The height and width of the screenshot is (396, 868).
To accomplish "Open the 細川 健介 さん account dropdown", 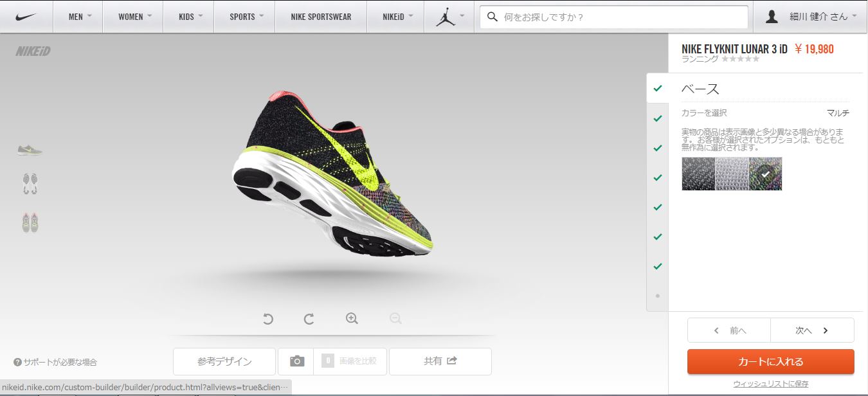I will (x=824, y=17).
